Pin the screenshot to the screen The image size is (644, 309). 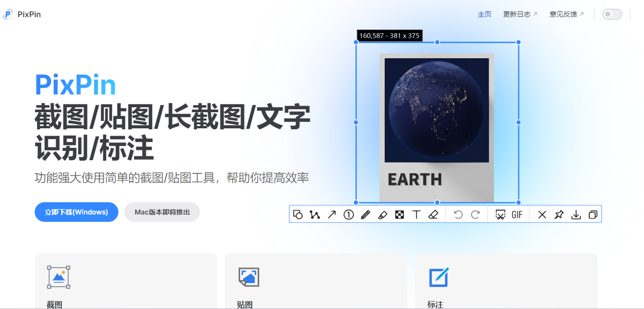pyautogui.click(x=559, y=214)
